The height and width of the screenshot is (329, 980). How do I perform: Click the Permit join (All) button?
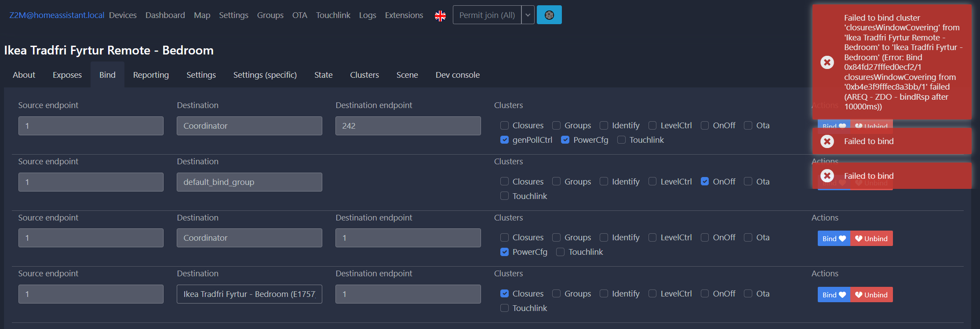click(x=487, y=15)
